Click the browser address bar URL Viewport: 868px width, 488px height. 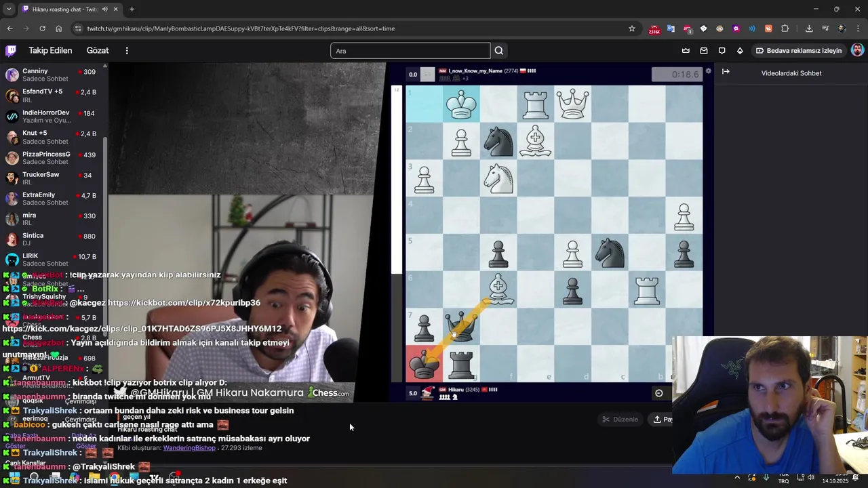[x=241, y=28]
